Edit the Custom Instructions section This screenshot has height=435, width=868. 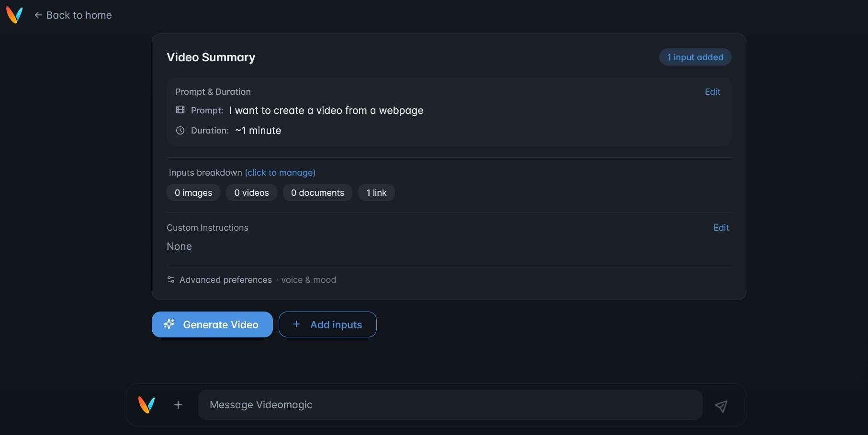point(721,228)
